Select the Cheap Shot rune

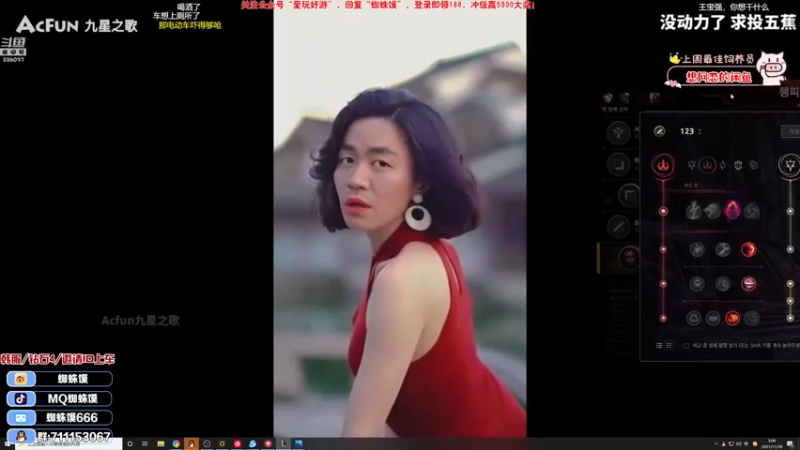click(x=697, y=249)
